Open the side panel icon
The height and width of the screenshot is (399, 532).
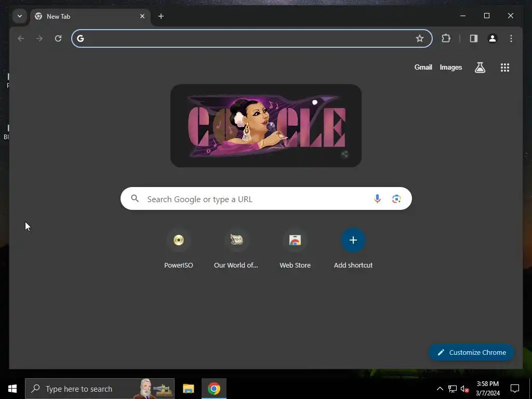pyautogui.click(x=474, y=38)
